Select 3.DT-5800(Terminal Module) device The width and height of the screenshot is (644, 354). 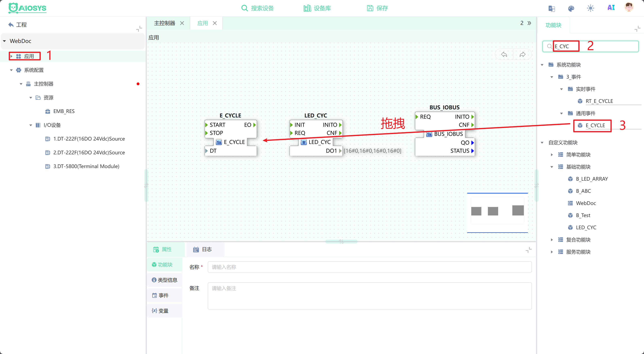tap(86, 166)
